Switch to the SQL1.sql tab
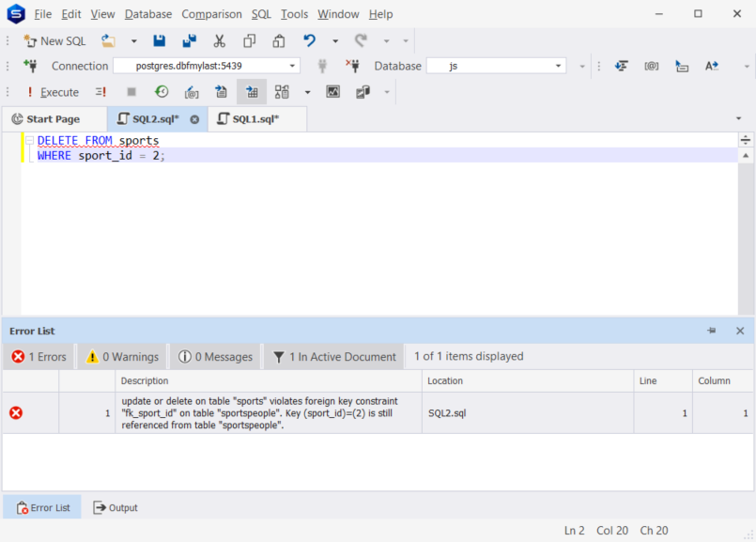756x542 pixels. point(255,119)
